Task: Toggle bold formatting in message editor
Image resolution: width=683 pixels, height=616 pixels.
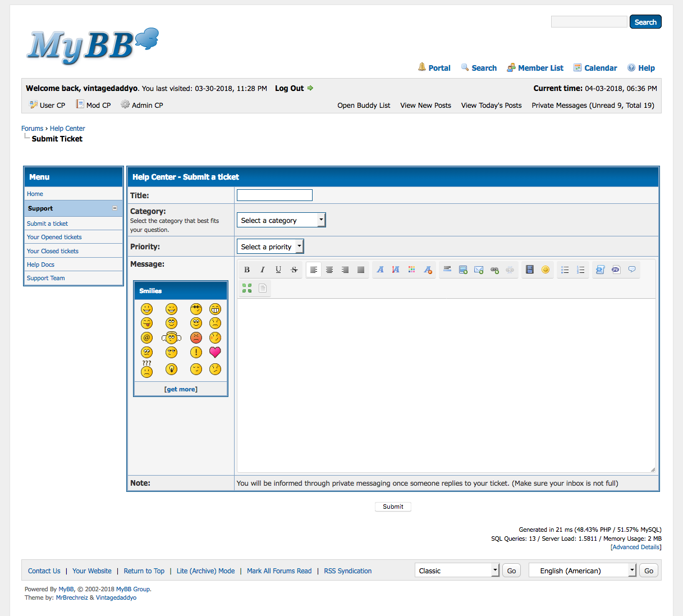Action: point(247,270)
